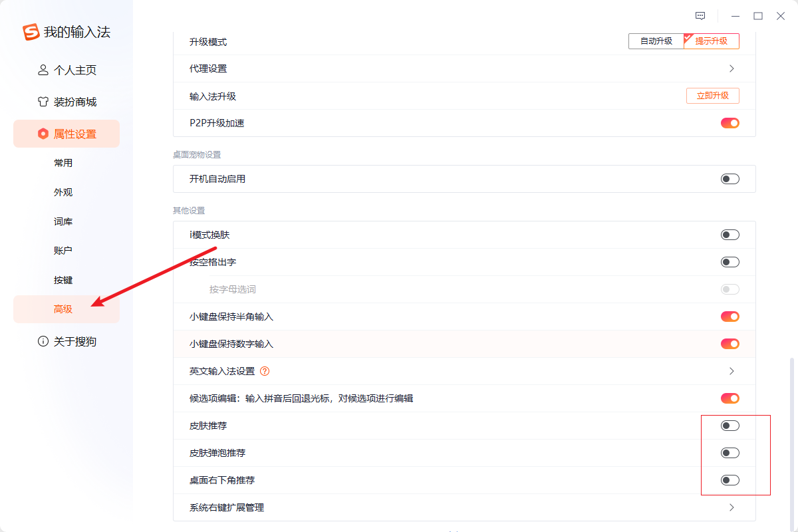The width and height of the screenshot is (798, 532).
Task: Click the 属性设置 hexagon icon
Action: (43, 134)
